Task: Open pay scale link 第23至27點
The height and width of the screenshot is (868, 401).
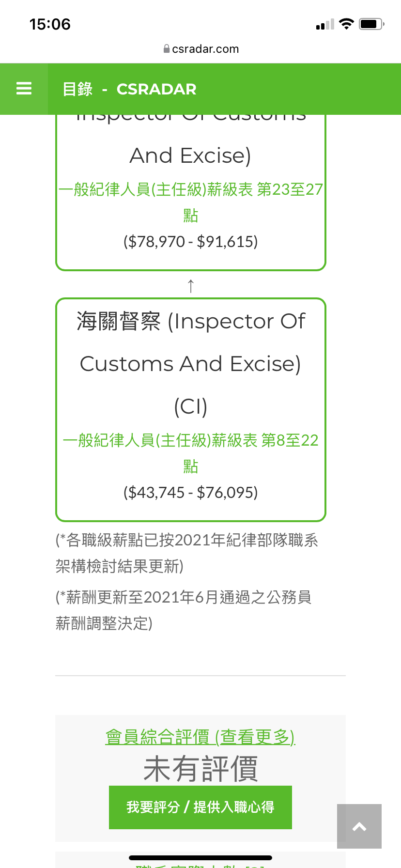Action: 191,202
